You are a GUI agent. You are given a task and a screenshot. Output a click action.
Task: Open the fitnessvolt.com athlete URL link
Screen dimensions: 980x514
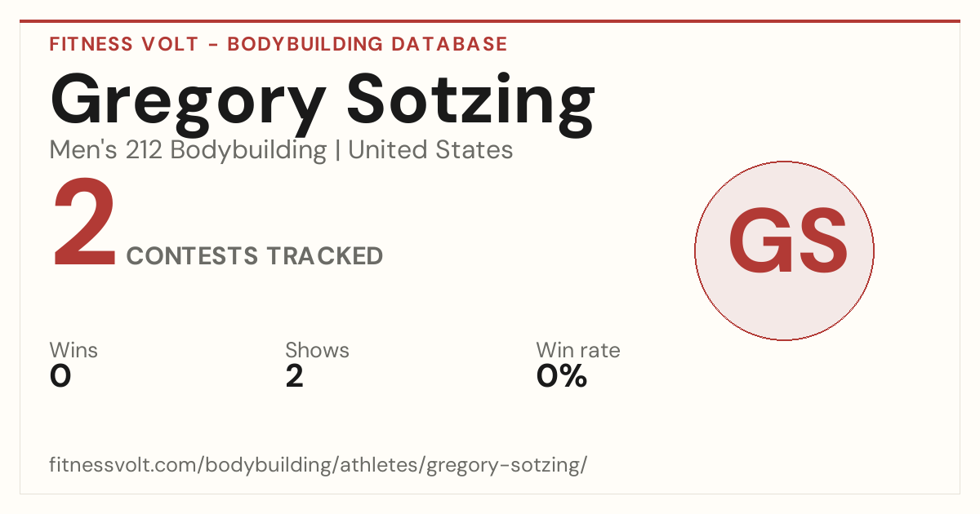click(318, 466)
